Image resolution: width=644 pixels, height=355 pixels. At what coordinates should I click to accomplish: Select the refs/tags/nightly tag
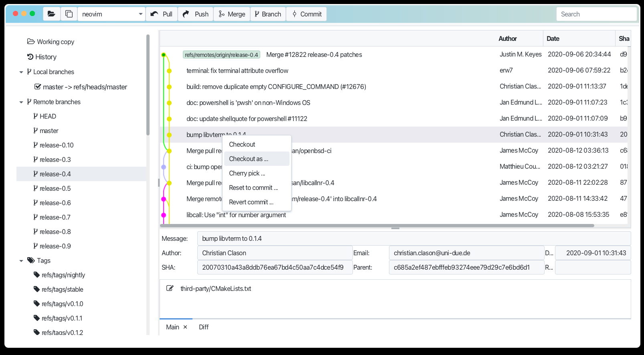click(59, 275)
